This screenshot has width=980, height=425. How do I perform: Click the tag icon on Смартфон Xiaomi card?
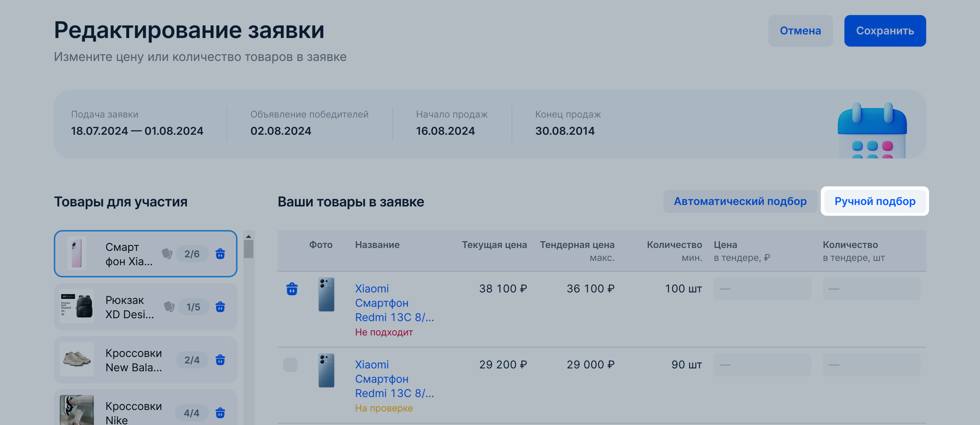167,254
